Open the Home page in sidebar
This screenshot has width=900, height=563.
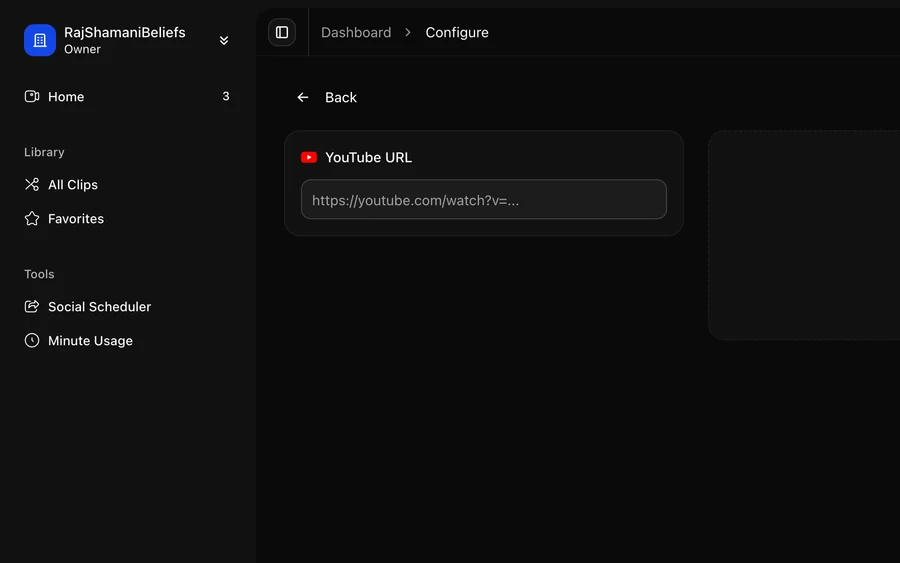pyautogui.click(x=126, y=96)
